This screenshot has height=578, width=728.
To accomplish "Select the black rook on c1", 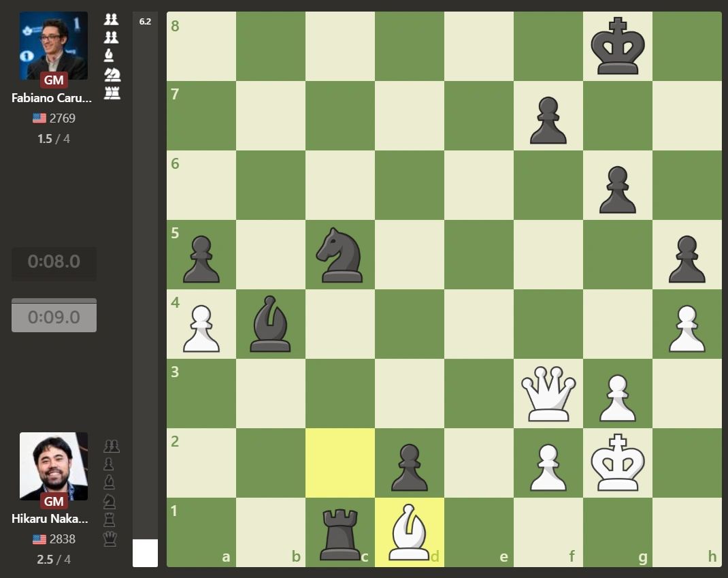I will [341, 533].
